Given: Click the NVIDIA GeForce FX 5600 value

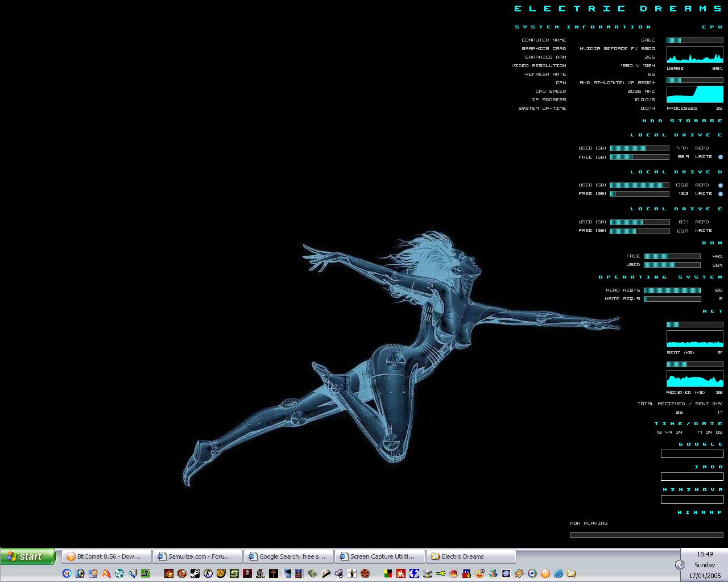Looking at the screenshot, I should tap(617, 49).
